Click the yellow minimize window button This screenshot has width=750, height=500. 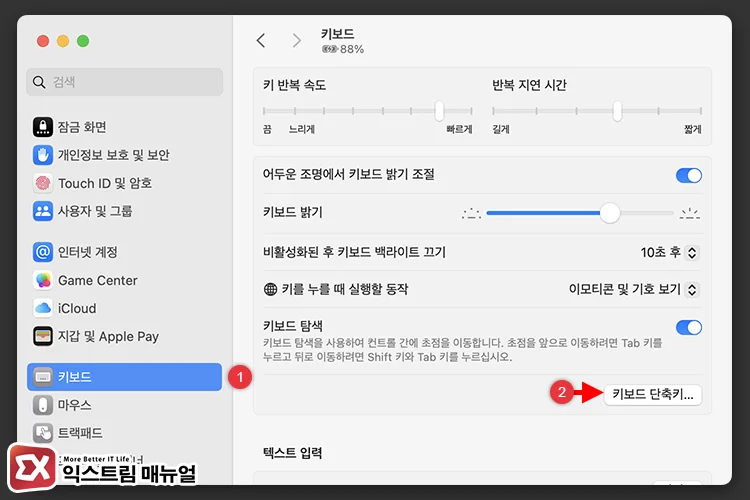point(63,41)
